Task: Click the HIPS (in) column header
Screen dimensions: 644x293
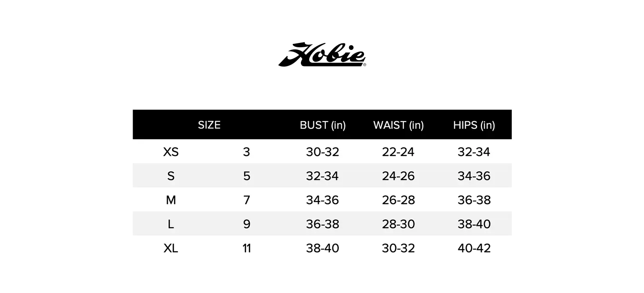Action: (x=474, y=125)
